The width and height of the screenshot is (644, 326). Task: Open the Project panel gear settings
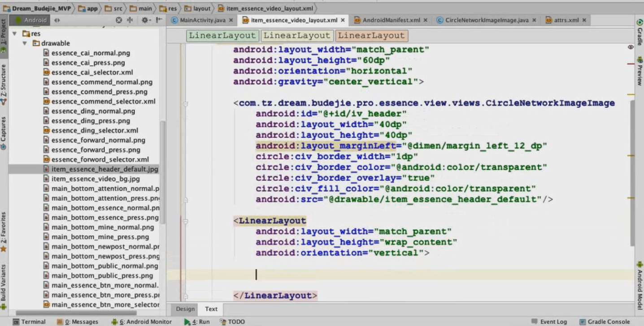point(145,20)
